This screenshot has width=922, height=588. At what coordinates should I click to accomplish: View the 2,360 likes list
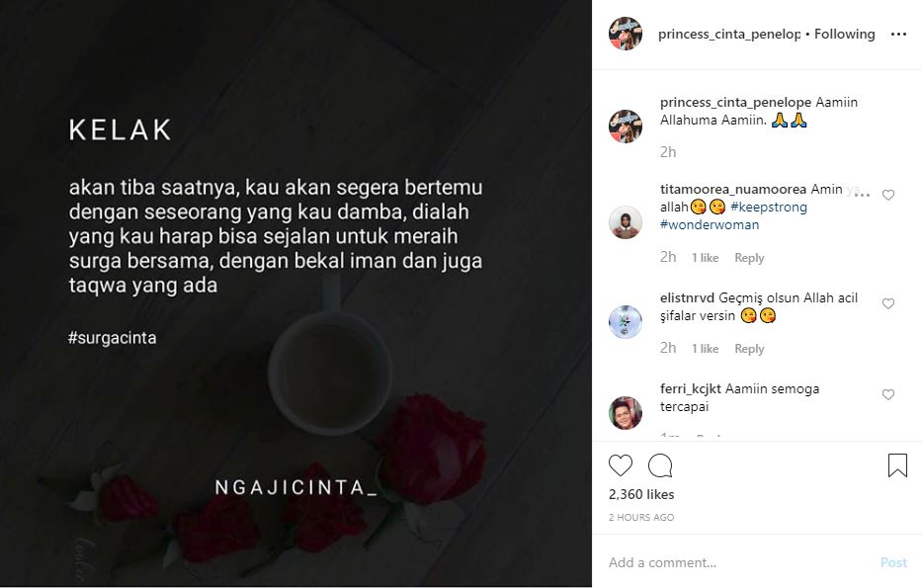[x=641, y=494]
